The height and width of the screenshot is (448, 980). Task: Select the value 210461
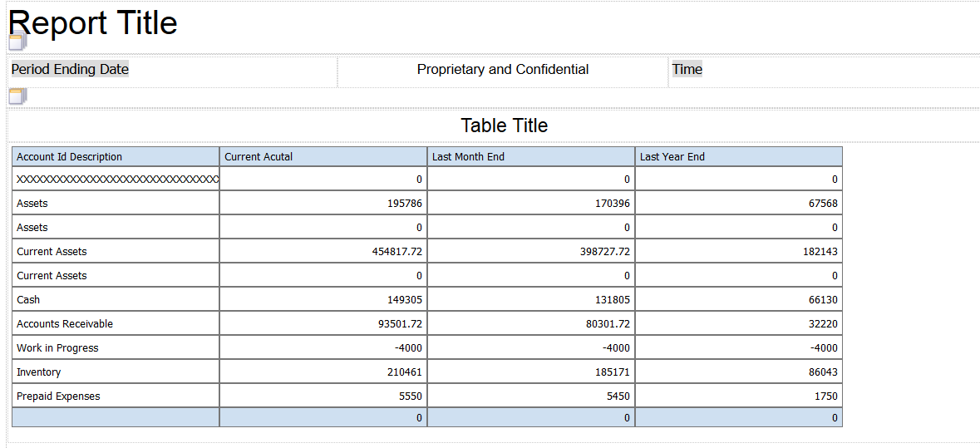(404, 372)
